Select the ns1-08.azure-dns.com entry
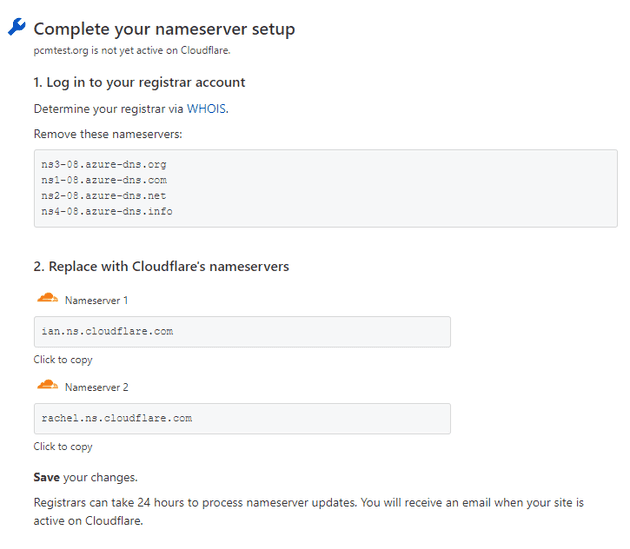 (x=104, y=180)
